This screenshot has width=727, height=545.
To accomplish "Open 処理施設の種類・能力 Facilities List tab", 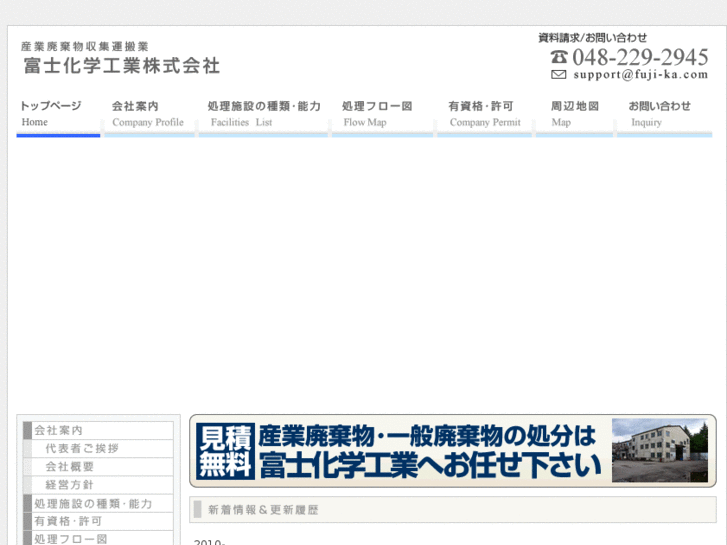I will click(x=263, y=115).
